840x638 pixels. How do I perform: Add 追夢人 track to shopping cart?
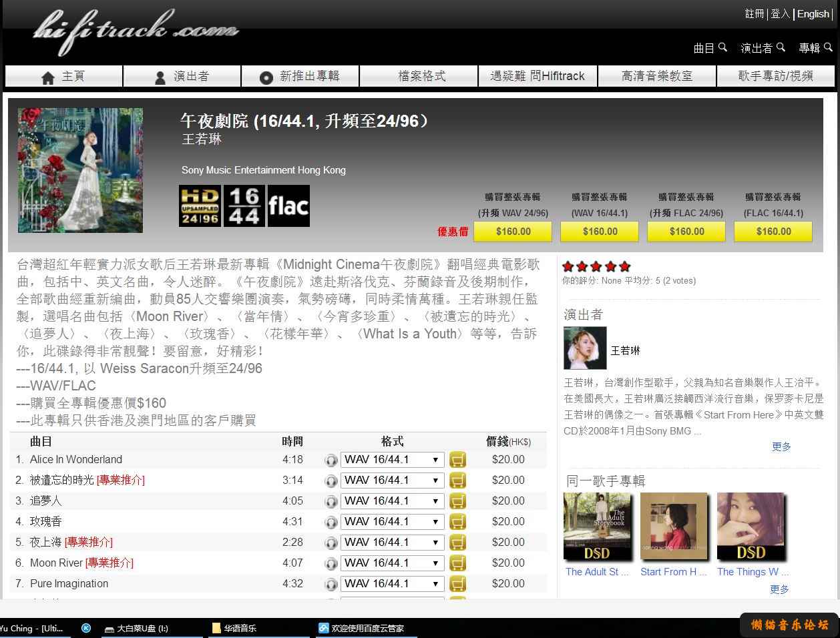(x=457, y=501)
